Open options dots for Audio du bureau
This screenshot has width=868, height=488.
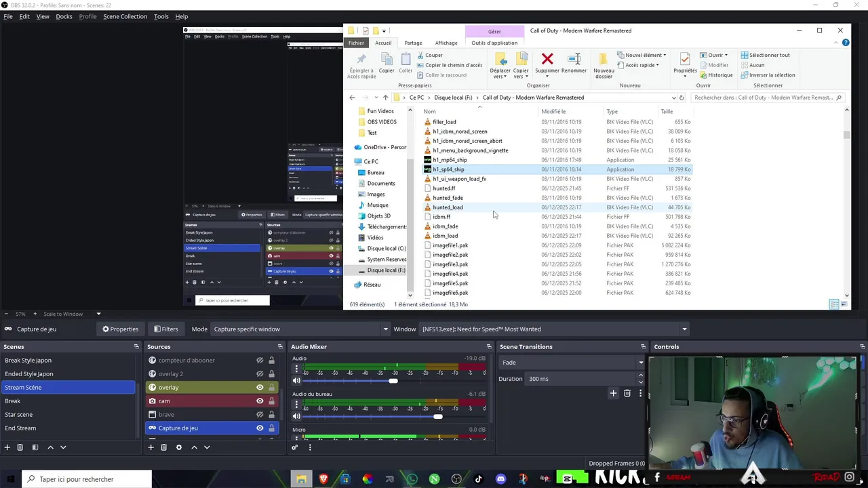296,405
